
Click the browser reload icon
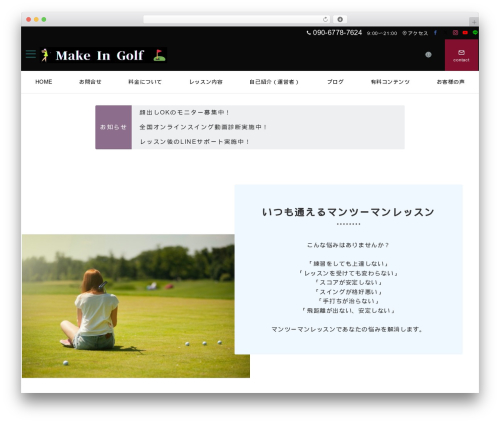tap(325, 19)
